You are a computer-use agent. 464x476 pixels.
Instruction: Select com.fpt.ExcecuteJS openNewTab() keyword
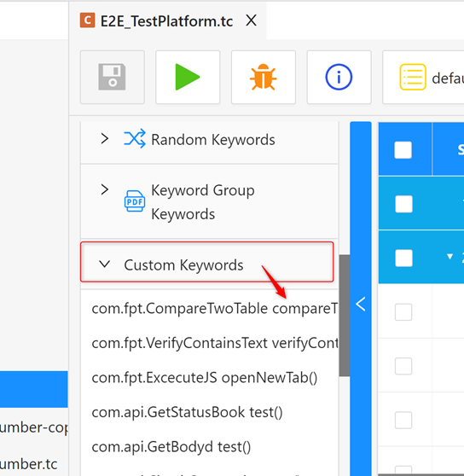point(205,378)
